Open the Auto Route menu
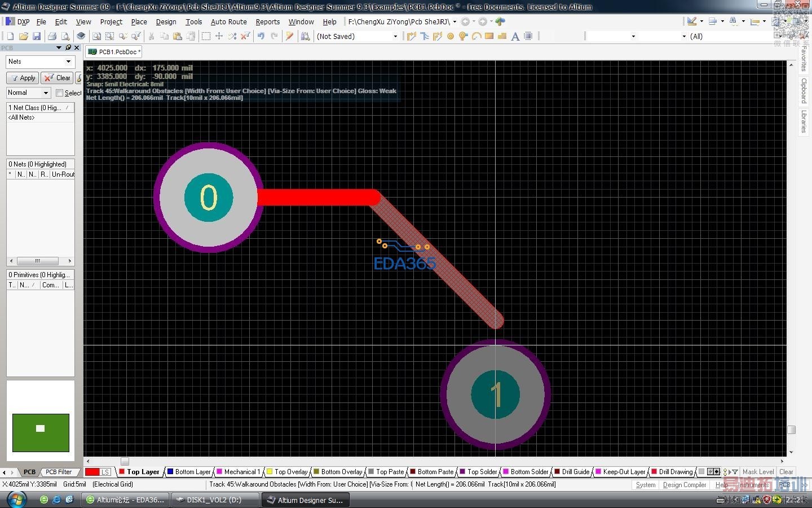The height and width of the screenshot is (508, 812). 228,21
